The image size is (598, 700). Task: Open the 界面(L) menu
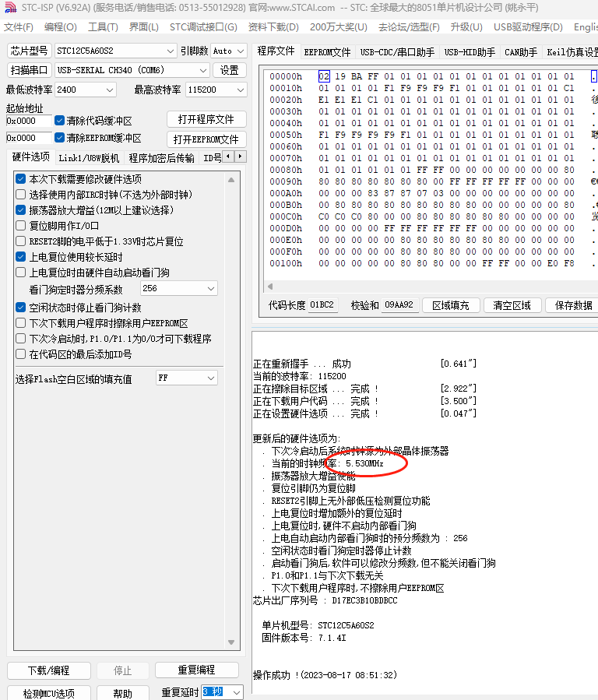[144, 27]
